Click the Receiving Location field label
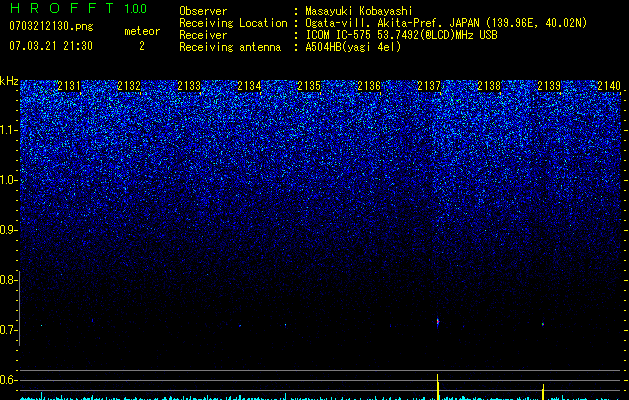Image resolution: width=629 pixels, height=400 pixels. 233,23
